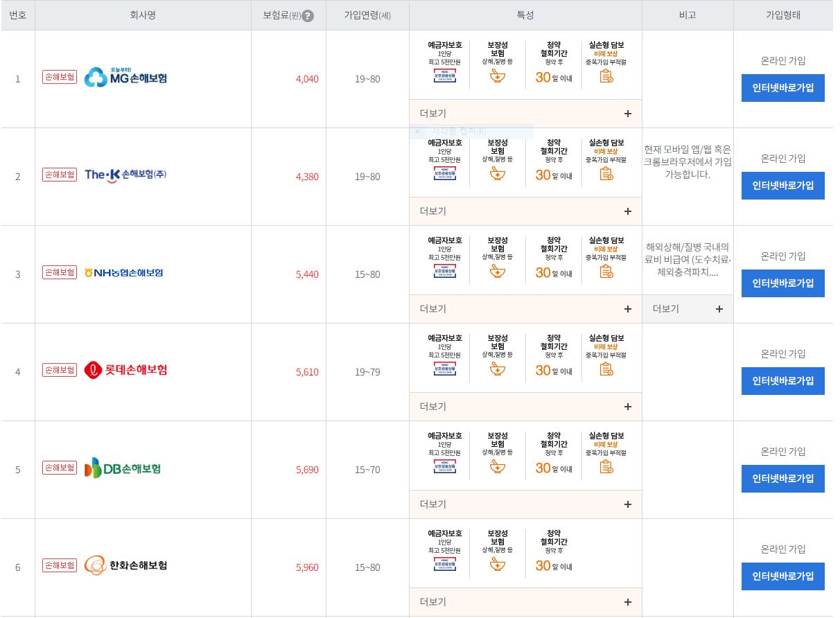
Task: Click 인터넷바로가입 for NH농협손해보험
Action: point(783,283)
